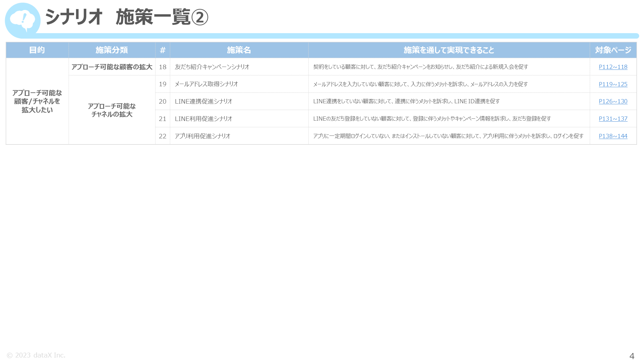Select the 対象ページ column header

[x=613, y=50]
